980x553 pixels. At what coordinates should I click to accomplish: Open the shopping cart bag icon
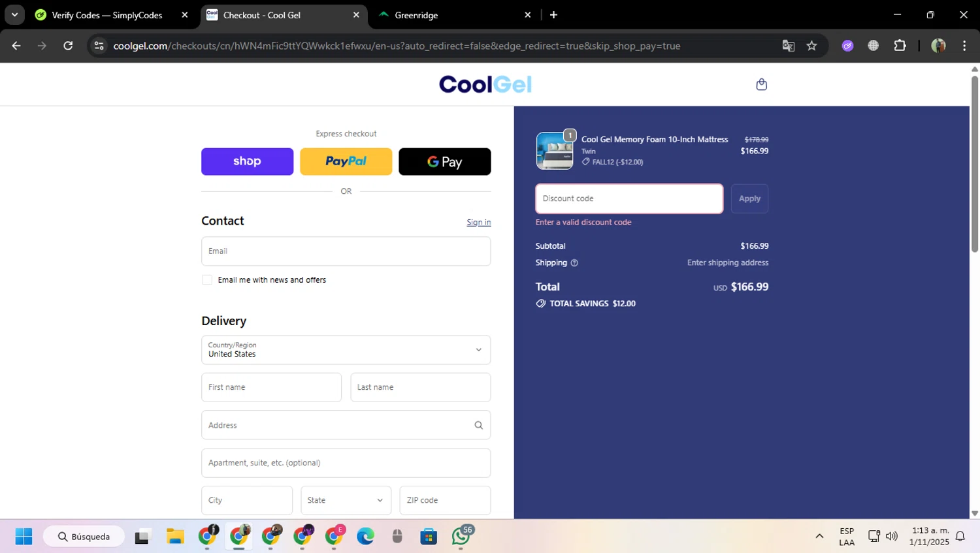[761, 84]
